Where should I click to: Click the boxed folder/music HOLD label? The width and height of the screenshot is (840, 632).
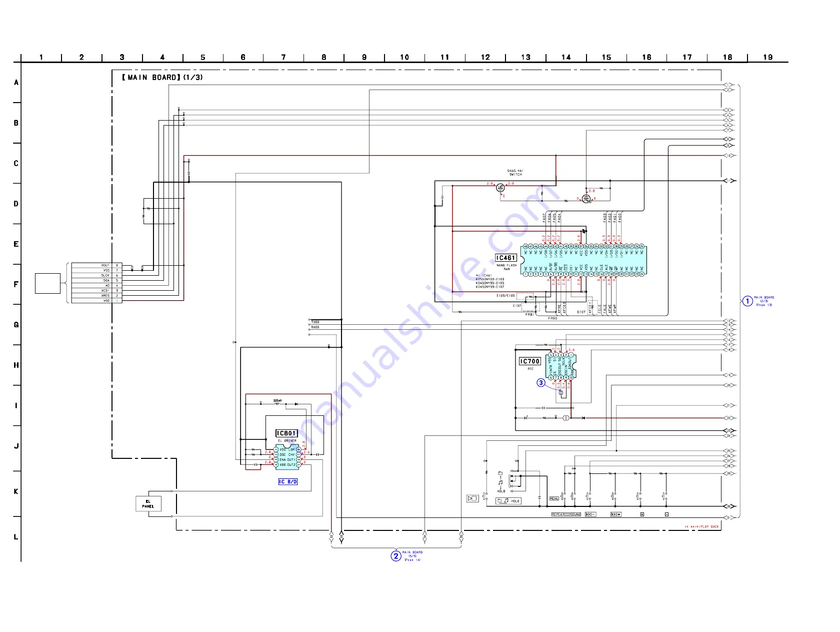(508, 501)
